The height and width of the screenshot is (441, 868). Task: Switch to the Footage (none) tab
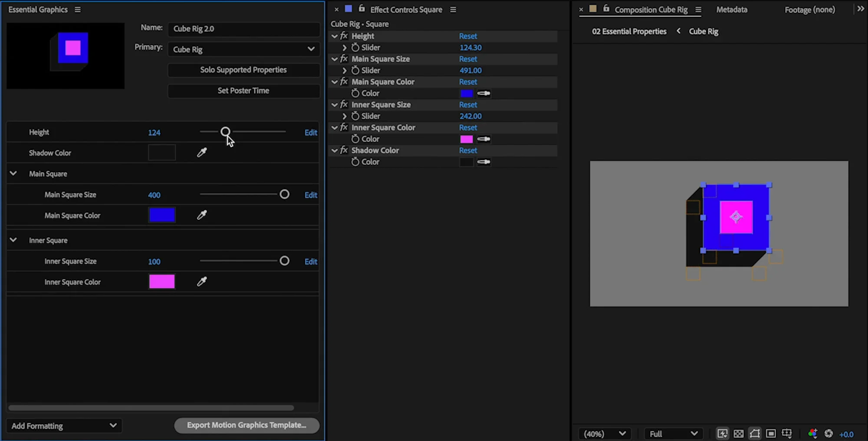810,10
